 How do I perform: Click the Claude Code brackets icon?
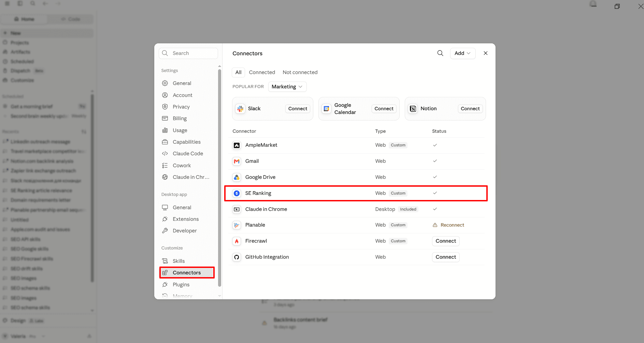tap(165, 154)
